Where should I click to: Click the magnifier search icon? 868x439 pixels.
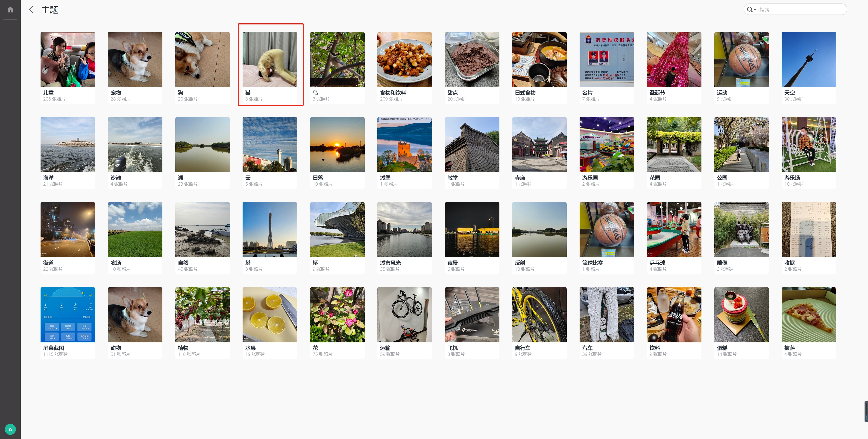pos(749,9)
